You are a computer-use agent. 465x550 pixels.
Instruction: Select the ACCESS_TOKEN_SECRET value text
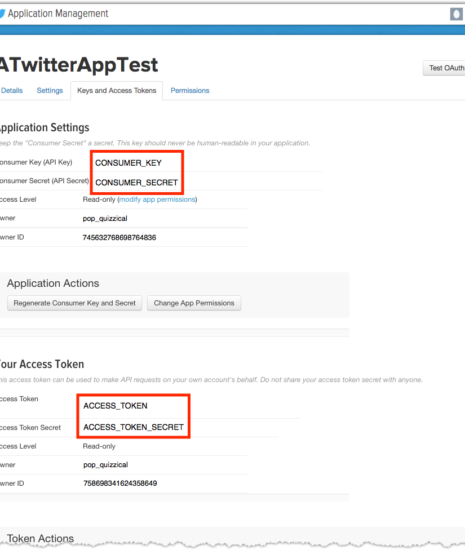pos(134,427)
